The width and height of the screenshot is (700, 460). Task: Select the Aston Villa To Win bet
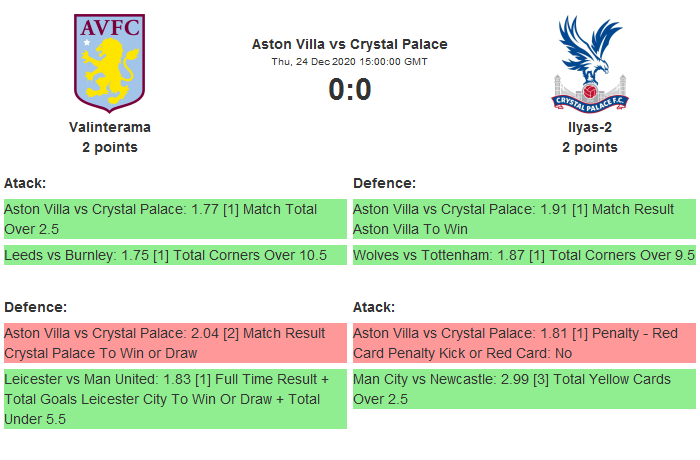coord(523,219)
